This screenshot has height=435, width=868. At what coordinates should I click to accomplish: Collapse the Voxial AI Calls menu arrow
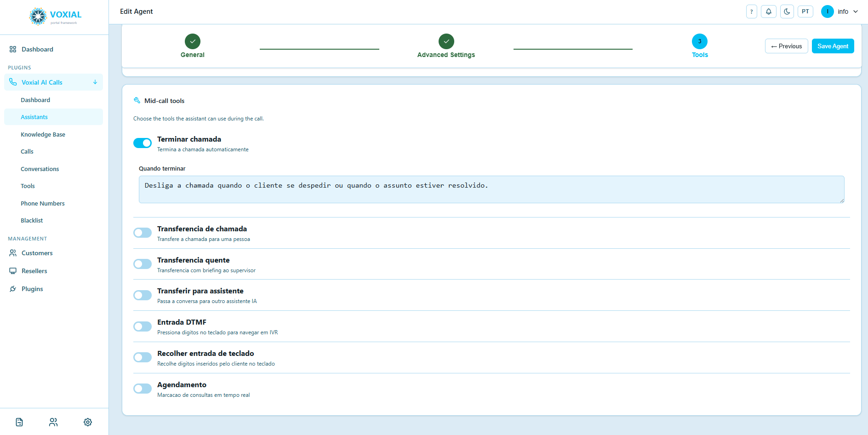[95, 82]
